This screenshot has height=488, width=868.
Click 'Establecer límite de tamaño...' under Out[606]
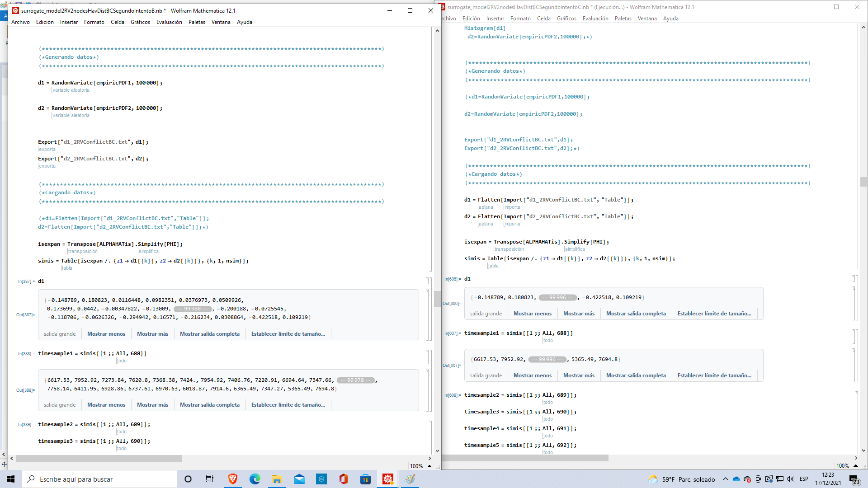(714, 314)
